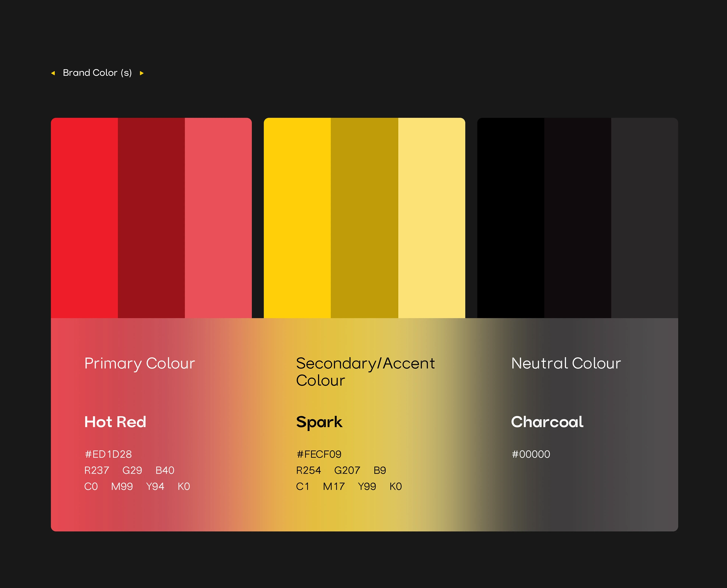Click the Secondary/Accent Colour title
The width and height of the screenshot is (727, 588).
[365, 372]
